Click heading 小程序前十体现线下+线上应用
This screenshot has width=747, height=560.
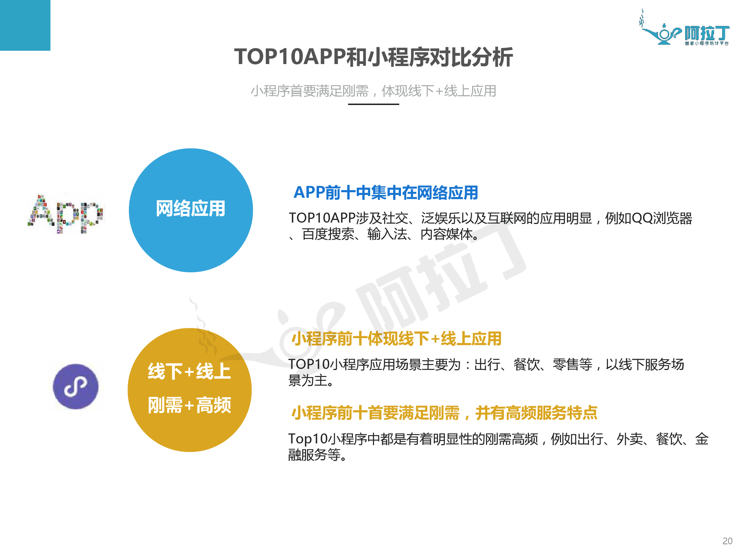[396, 338]
